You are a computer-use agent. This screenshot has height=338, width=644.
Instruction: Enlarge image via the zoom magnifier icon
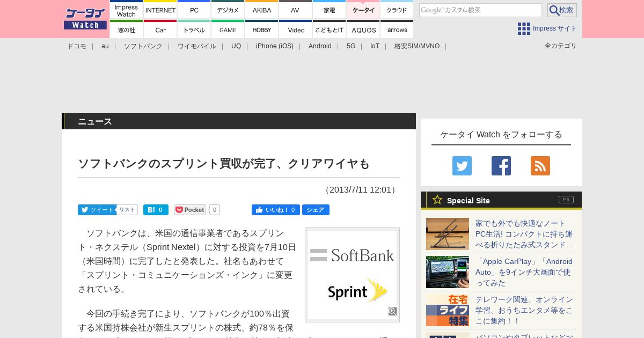392,312
